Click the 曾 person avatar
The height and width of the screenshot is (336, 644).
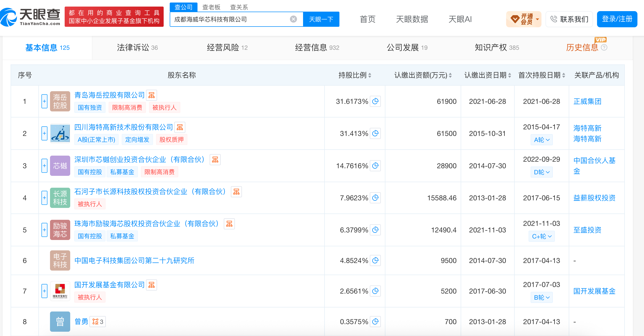tap(60, 322)
